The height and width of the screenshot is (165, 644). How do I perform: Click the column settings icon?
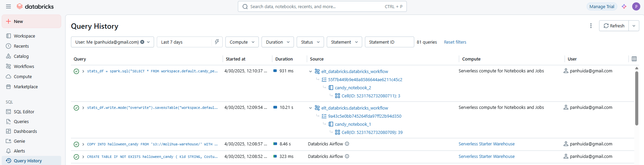point(634,59)
